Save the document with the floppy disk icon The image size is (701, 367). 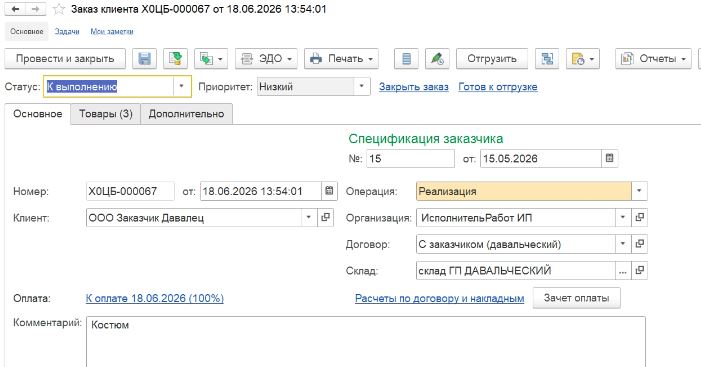(x=144, y=59)
